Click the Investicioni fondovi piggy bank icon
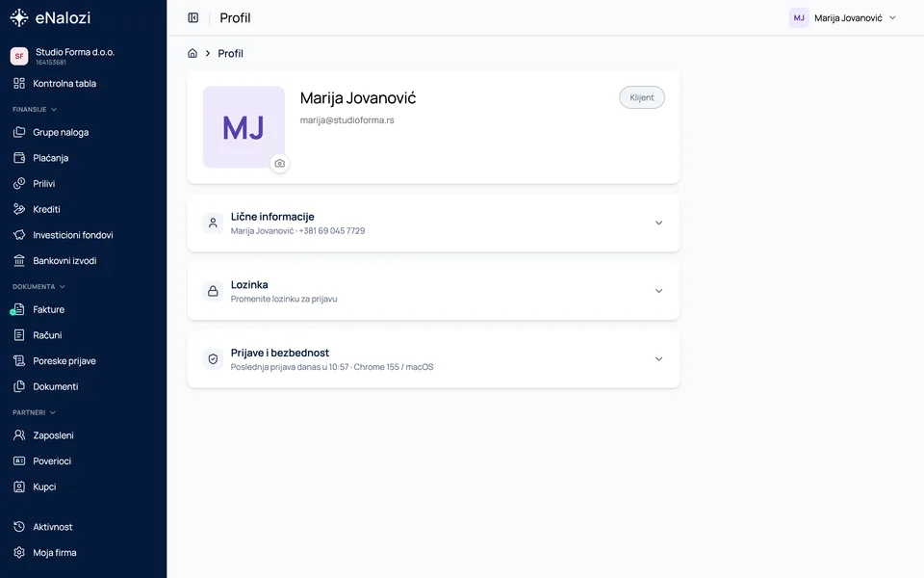Viewport: 924px width, 578px height. tap(19, 235)
